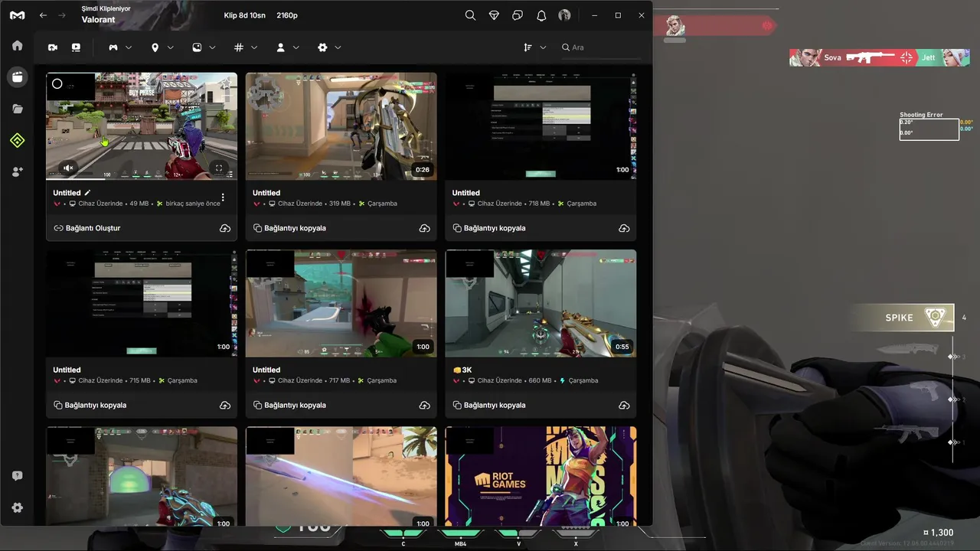Upload the 717 MB clip via cloud icon
Image resolution: width=980 pixels, height=551 pixels.
(424, 405)
